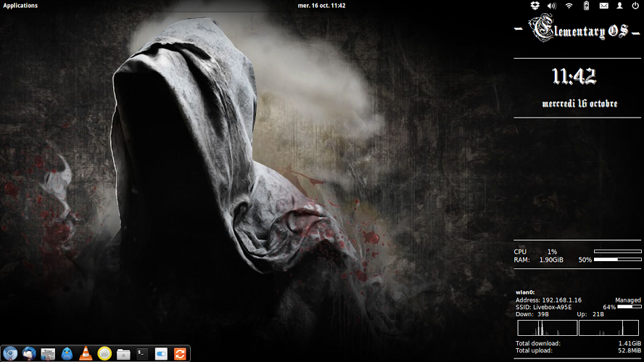Open the Applications menu
Screen dimensions: 644x362
20,6
